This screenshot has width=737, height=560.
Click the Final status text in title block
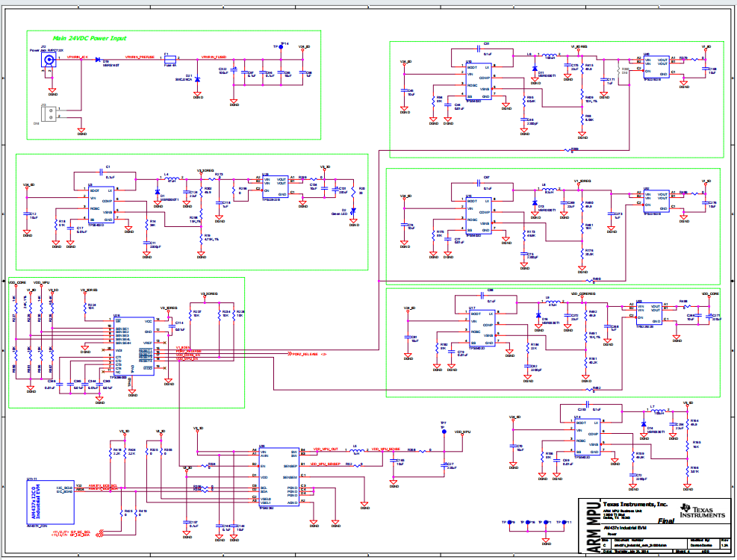pyautogui.click(x=666, y=521)
